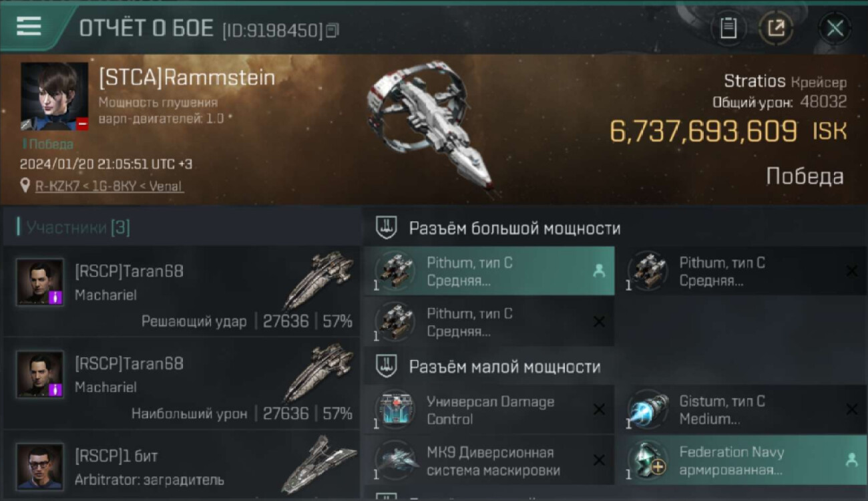
Task: Select the highlighted Pithum type C module
Action: tap(489, 271)
